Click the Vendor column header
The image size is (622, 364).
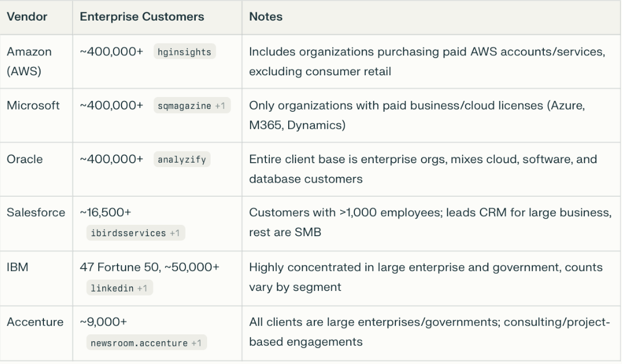coord(27,17)
